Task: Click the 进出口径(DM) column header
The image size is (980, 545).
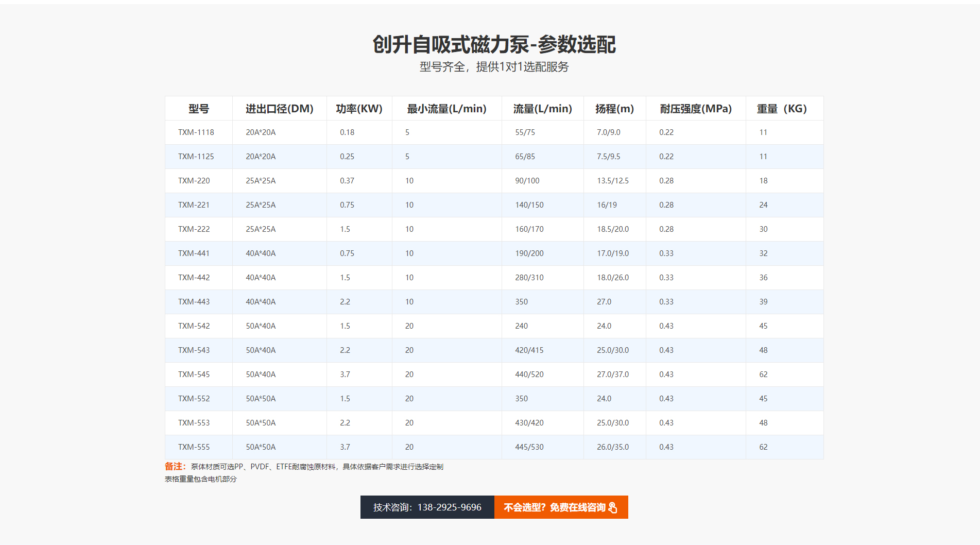Action: click(x=279, y=109)
